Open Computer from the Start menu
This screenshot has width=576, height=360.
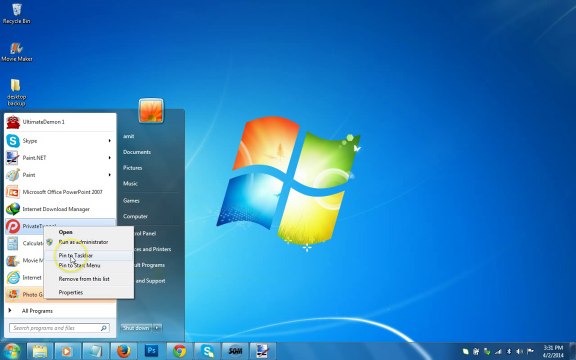pos(135,216)
